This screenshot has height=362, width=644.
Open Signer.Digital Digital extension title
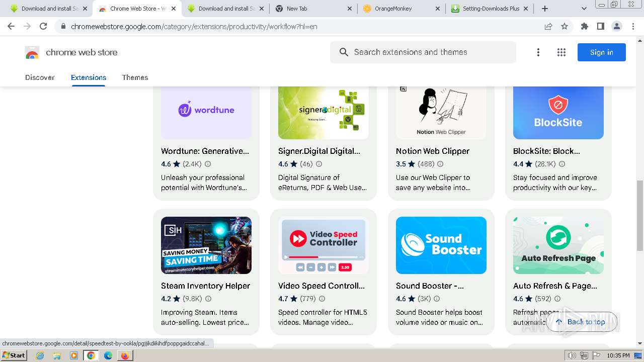[x=319, y=151]
